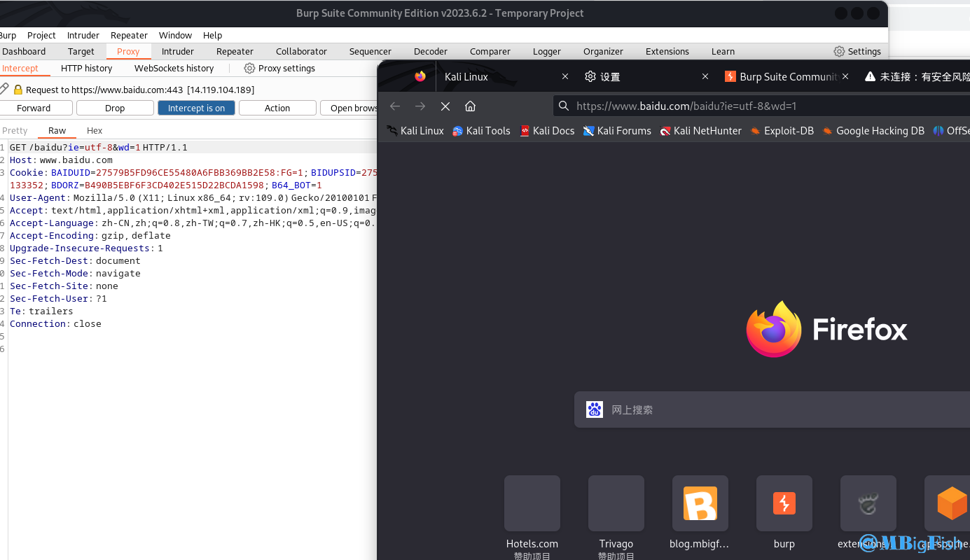Click search magnifier in Firefox address bar
The image size is (970, 560).
click(x=564, y=106)
